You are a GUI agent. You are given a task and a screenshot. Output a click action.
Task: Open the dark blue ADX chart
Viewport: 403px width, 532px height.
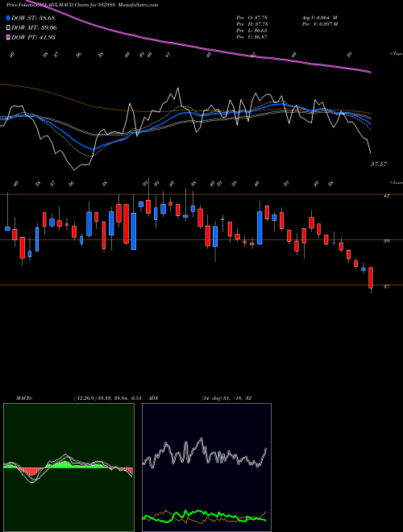206,468
